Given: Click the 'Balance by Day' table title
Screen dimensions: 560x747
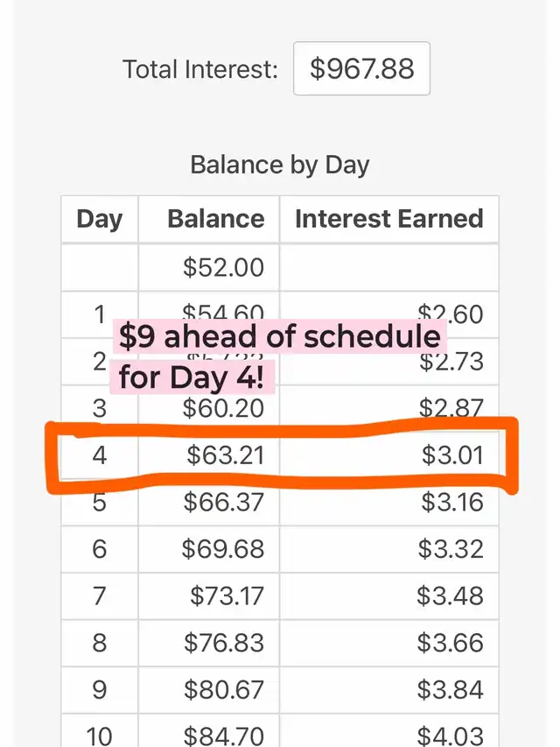Looking at the screenshot, I should point(280,165).
